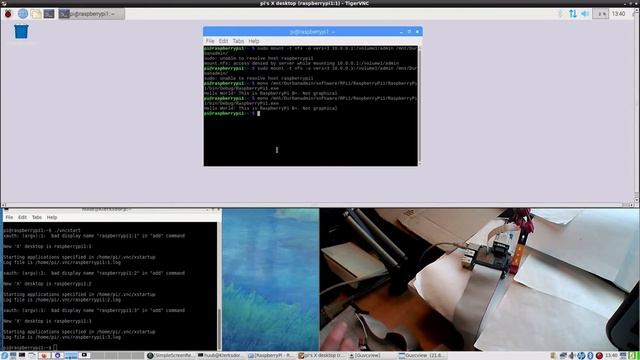This screenshot has height=360, width=640.
Task: Click the Bluetooth icon in bottom system tray
Action: point(590,356)
